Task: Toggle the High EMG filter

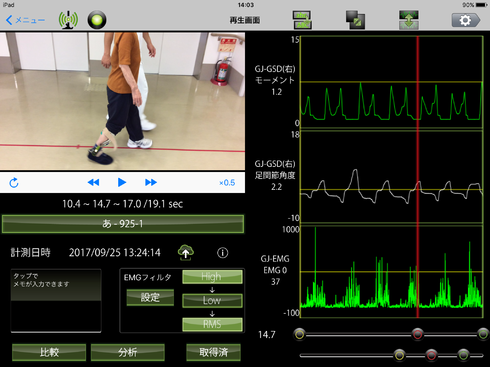Action: coord(212,277)
